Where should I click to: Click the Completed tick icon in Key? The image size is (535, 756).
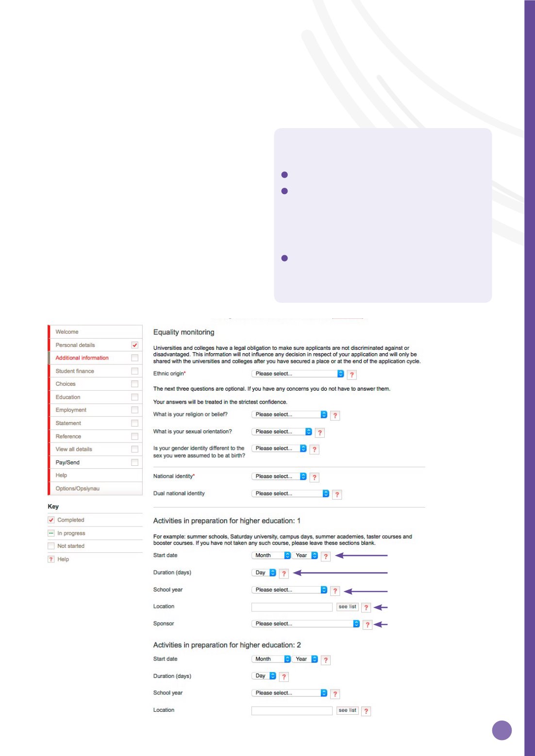[x=51, y=520]
